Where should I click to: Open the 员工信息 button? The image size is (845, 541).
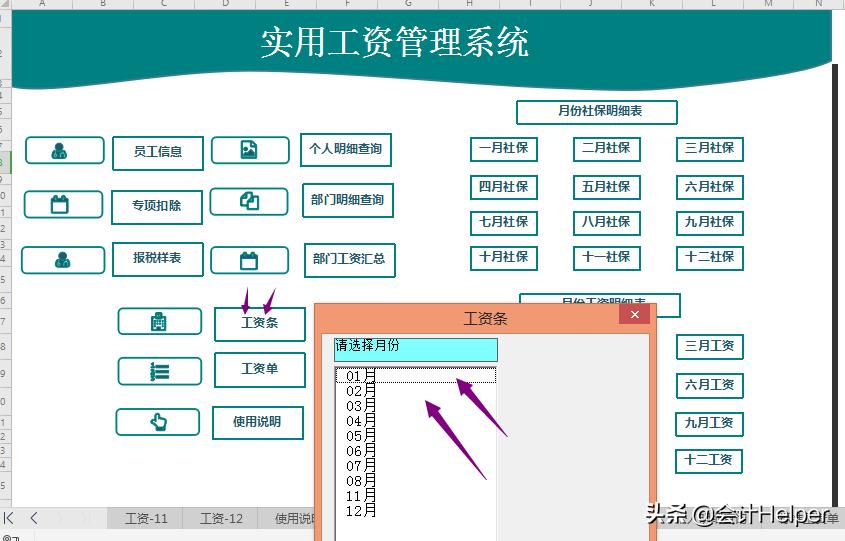158,153
